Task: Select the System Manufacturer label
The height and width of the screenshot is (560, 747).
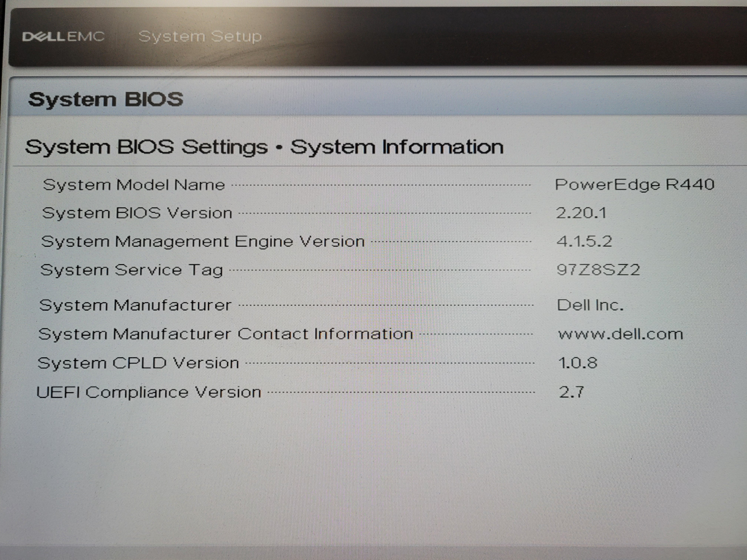Action: [135, 306]
